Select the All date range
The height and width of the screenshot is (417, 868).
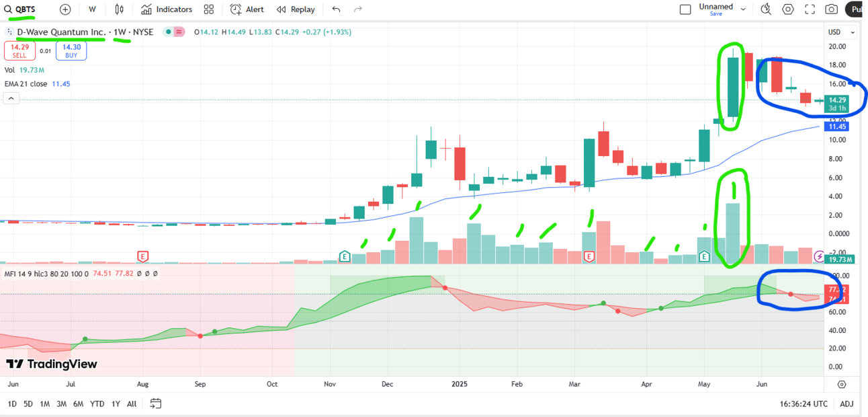tap(132, 404)
